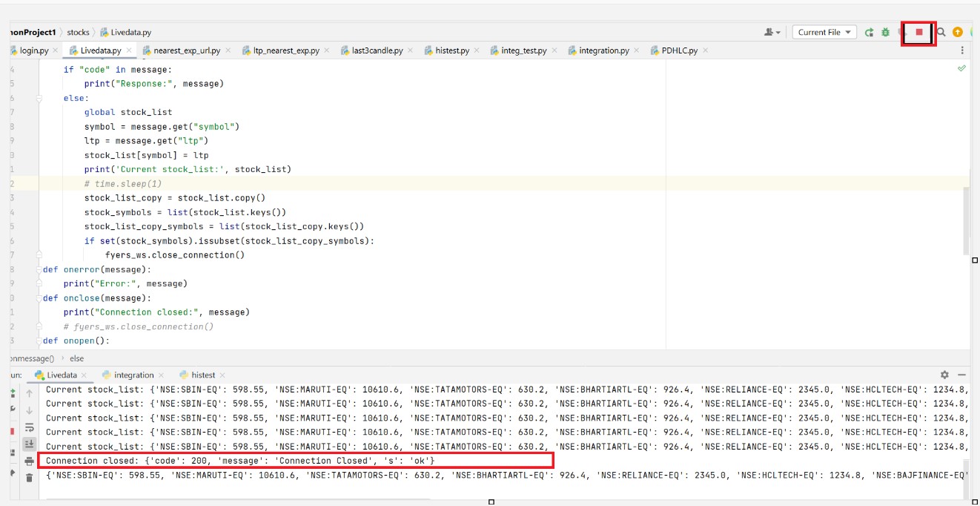This screenshot has width=980, height=506.
Task: Click the editor vertical scrollbar
Action: pyautogui.click(x=965, y=219)
